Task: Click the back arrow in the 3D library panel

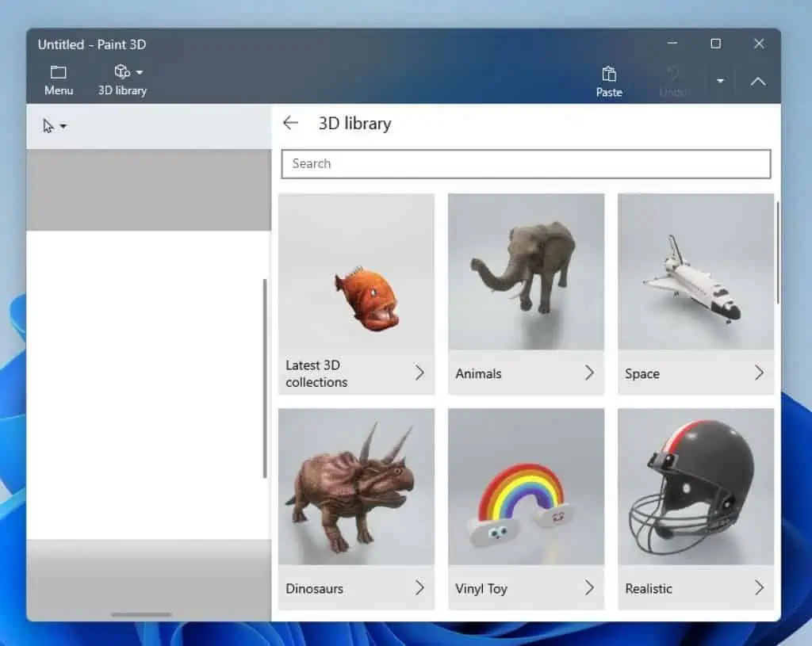Action: (x=290, y=122)
